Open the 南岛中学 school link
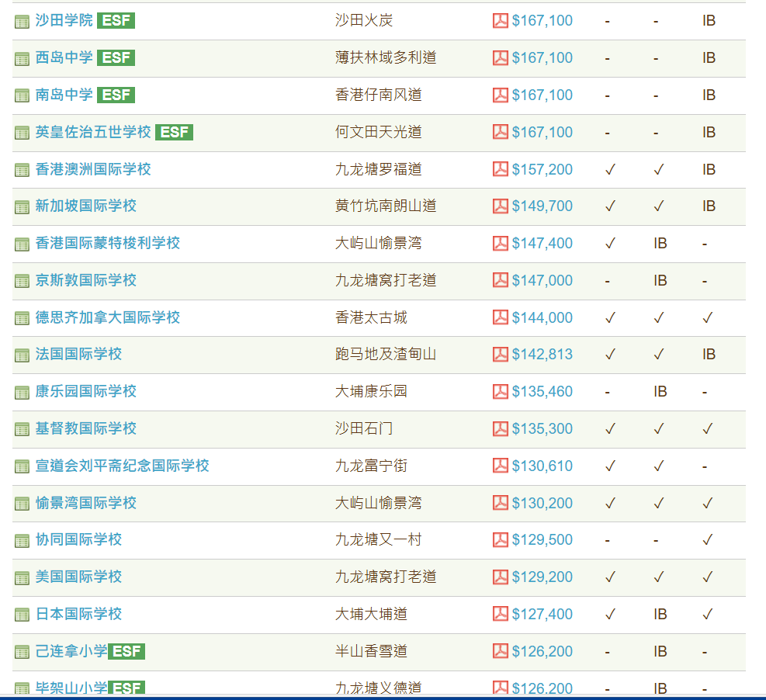Viewport: 766px width, 700px height. 64,95
